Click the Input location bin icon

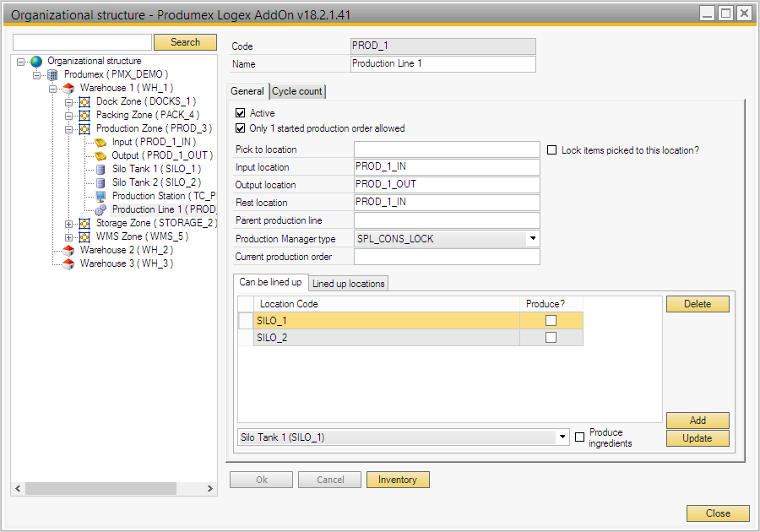coord(100,143)
